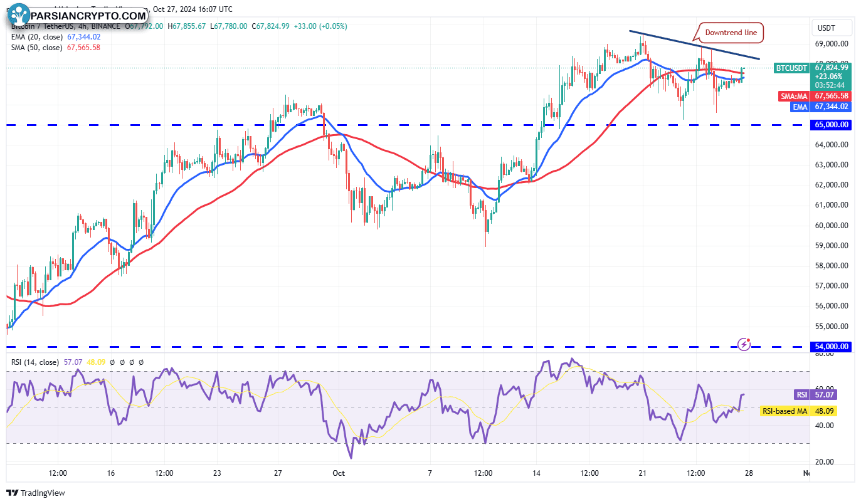The width and height of the screenshot is (861, 504).
Task: Click the yellow RSI-based MA label
Action: [786, 411]
